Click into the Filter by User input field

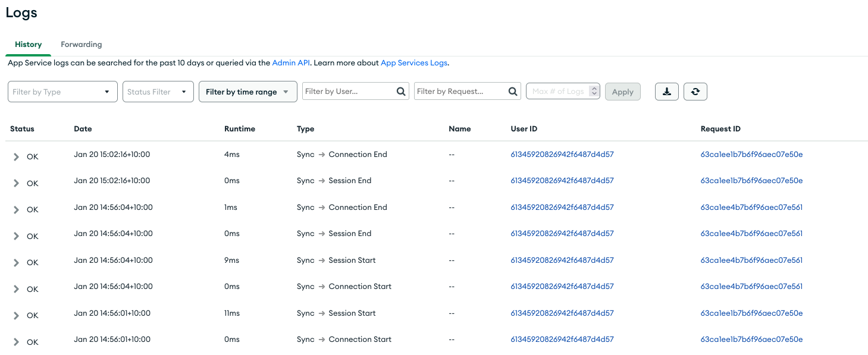[348, 92]
